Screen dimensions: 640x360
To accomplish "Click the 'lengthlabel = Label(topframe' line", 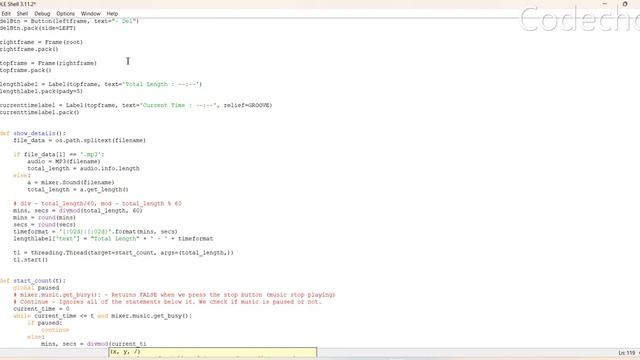I will 101,84.
